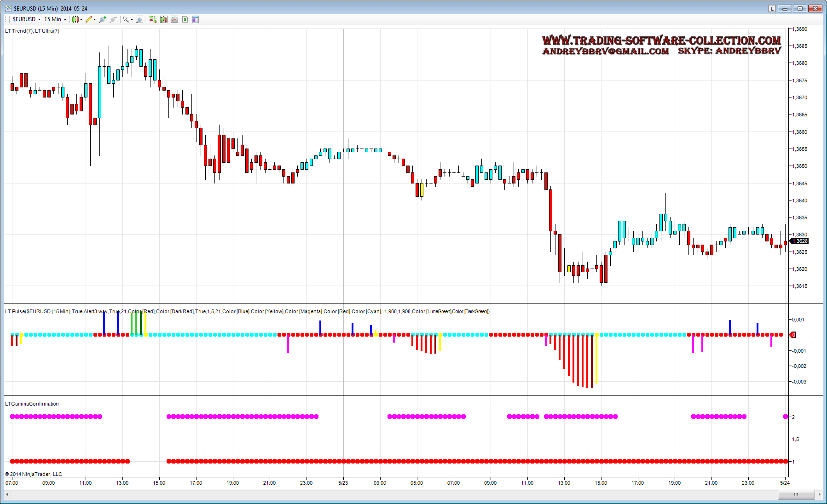Toggle the L link button in title bar

tap(772, 8)
